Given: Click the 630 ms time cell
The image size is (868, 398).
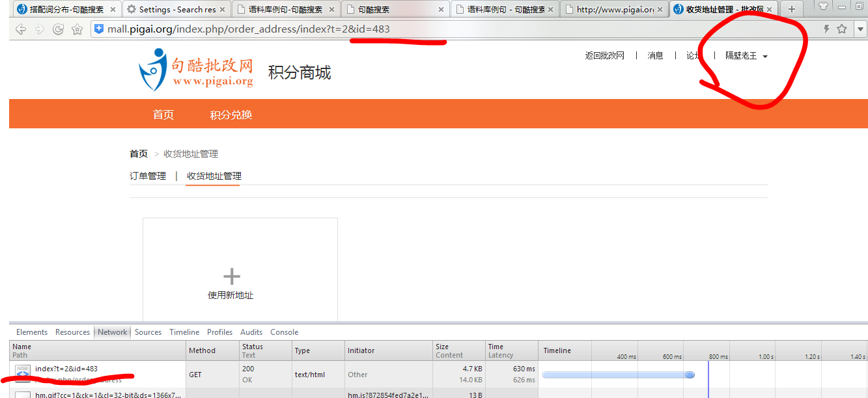Looking at the screenshot, I should (524, 369).
